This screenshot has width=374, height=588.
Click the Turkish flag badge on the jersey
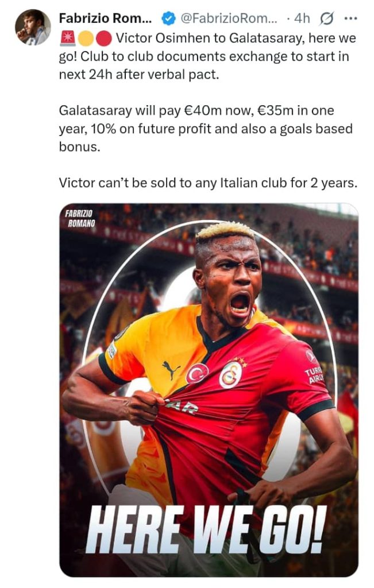pyautogui.click(x=197, y=373)
